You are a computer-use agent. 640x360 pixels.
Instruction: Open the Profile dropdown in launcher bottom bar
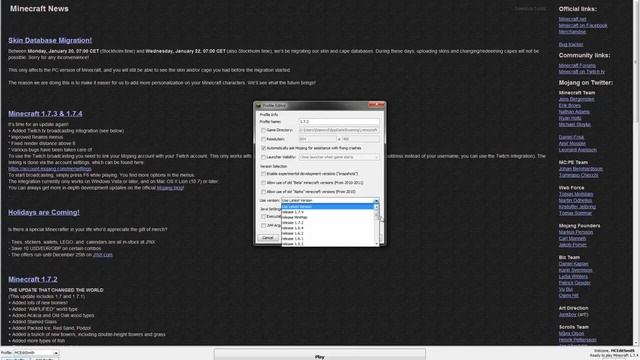[x=36, y=353]
